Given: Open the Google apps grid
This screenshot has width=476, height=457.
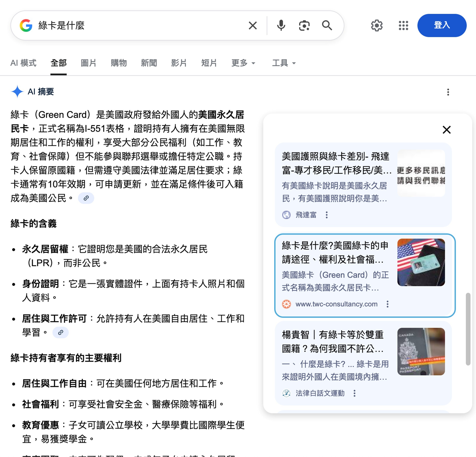Looking at the screenshot, I should [x=403, y=25].
